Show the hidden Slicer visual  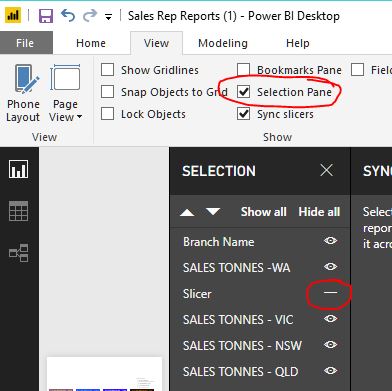(x=330, y=293)
